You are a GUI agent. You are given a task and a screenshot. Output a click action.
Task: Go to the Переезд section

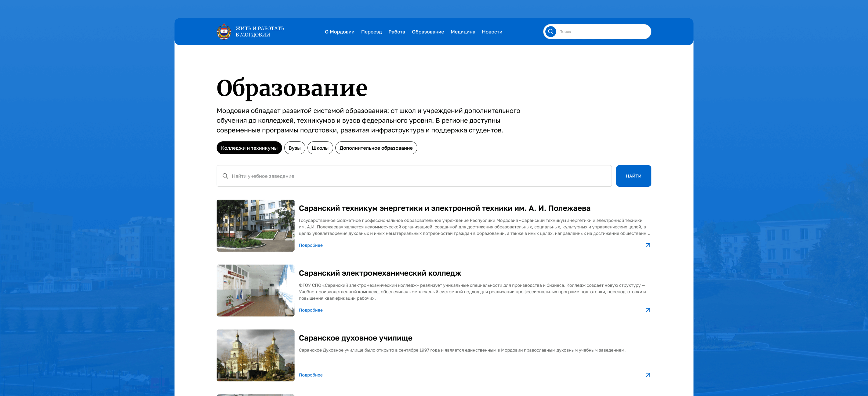[x=371, y=32]
